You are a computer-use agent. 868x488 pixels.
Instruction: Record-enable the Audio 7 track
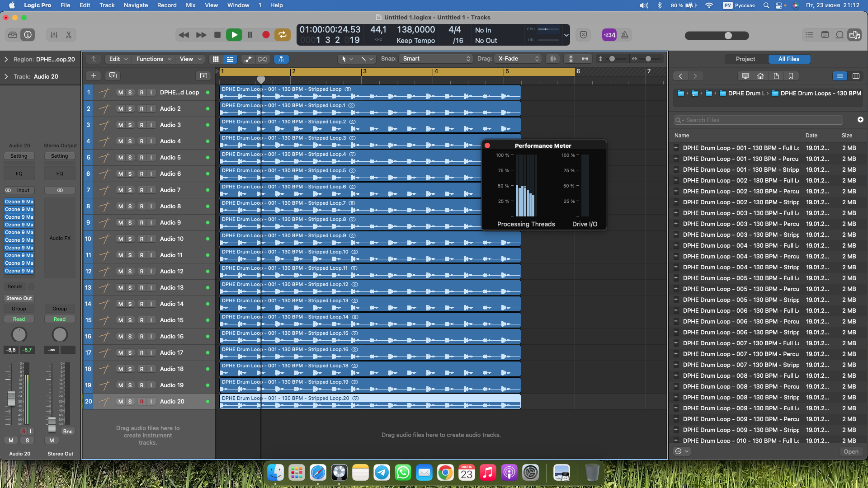tap(142, 190)
